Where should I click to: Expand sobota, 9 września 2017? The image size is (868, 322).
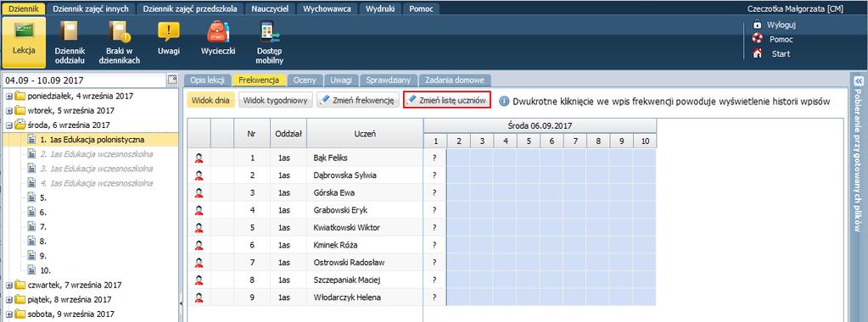coord(8,314)
